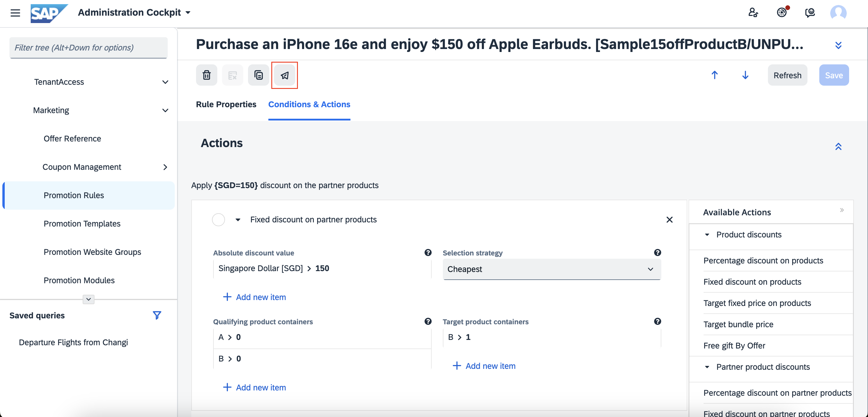Collapse the Product discounts group
868x417 pixels.
click(x=707, y=234)
